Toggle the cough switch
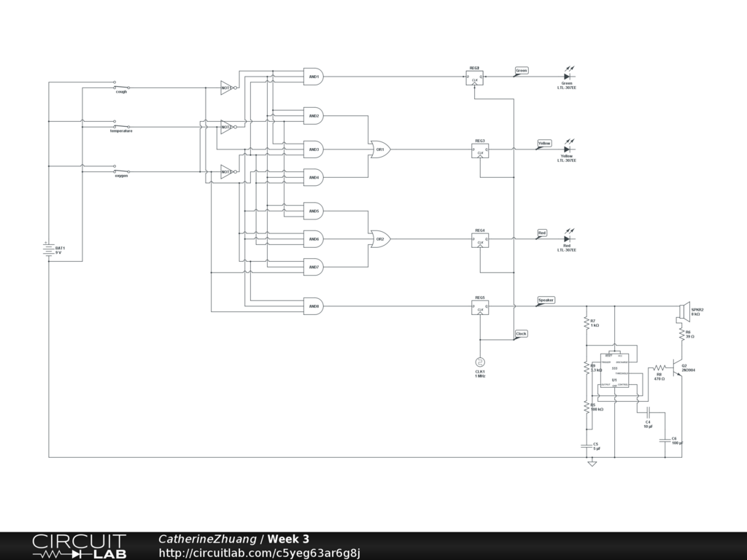 [121, 85]
